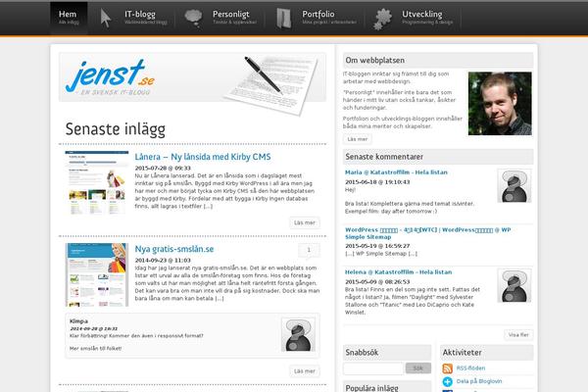This screenshot has width=588, height=392.
Task: Open the Utveckling menu item
Action: tap(427, 18)
